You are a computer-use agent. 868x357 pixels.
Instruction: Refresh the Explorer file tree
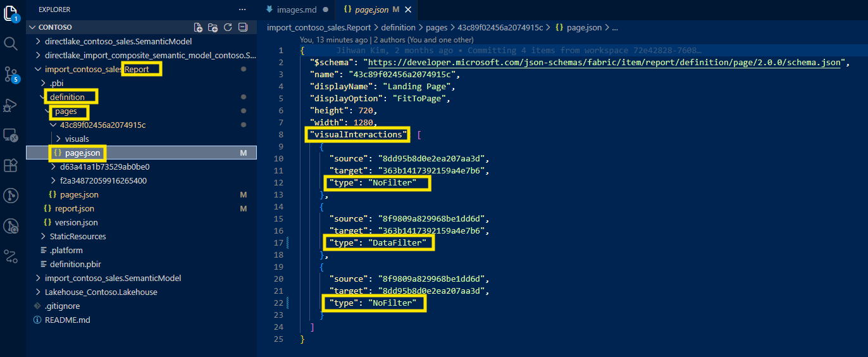[228, 27]
